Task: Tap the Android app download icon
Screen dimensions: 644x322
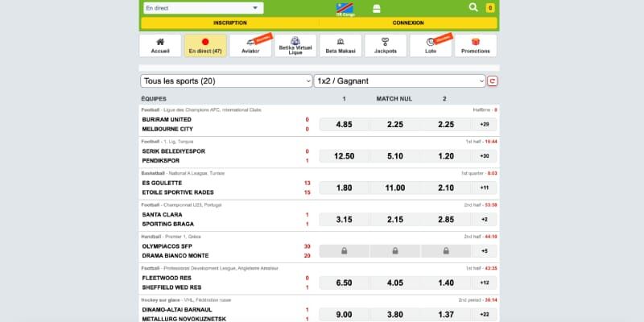Action: (x=376, y=9)
